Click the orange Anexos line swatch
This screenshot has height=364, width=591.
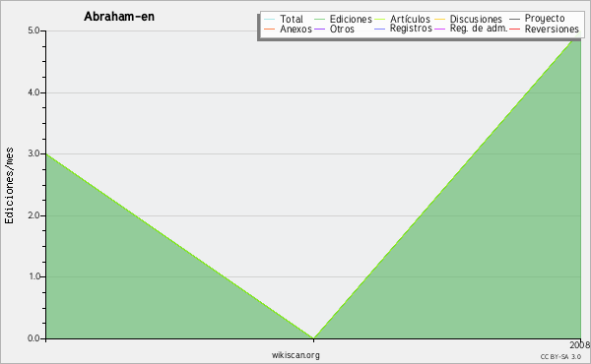270,29
